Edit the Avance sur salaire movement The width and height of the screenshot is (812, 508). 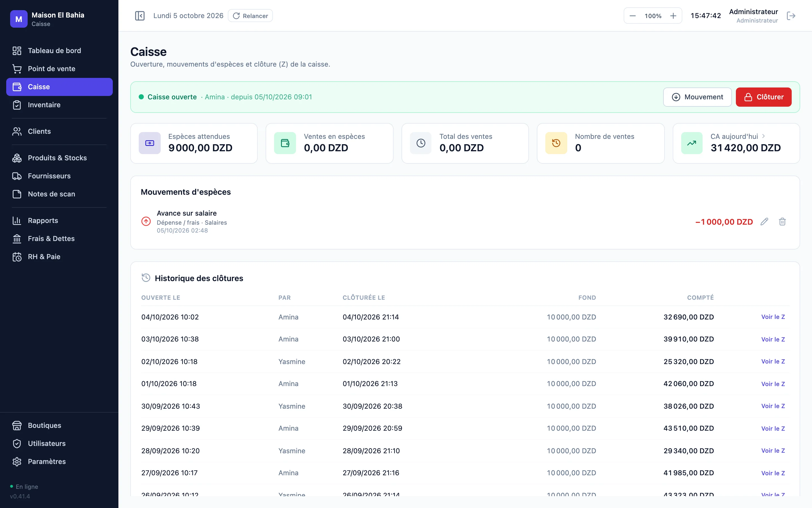[x=764, y=222]
